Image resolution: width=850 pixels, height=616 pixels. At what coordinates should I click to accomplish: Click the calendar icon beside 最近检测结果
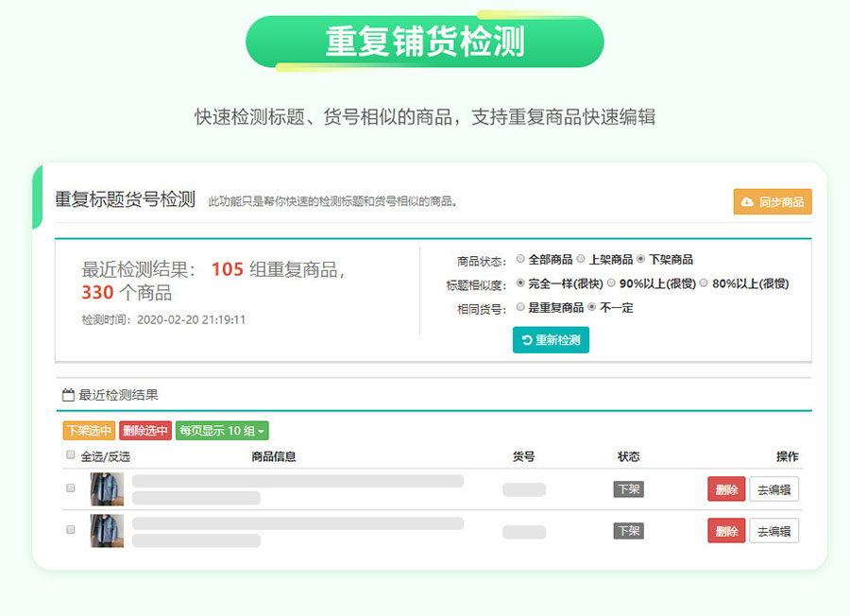point(68,395)
